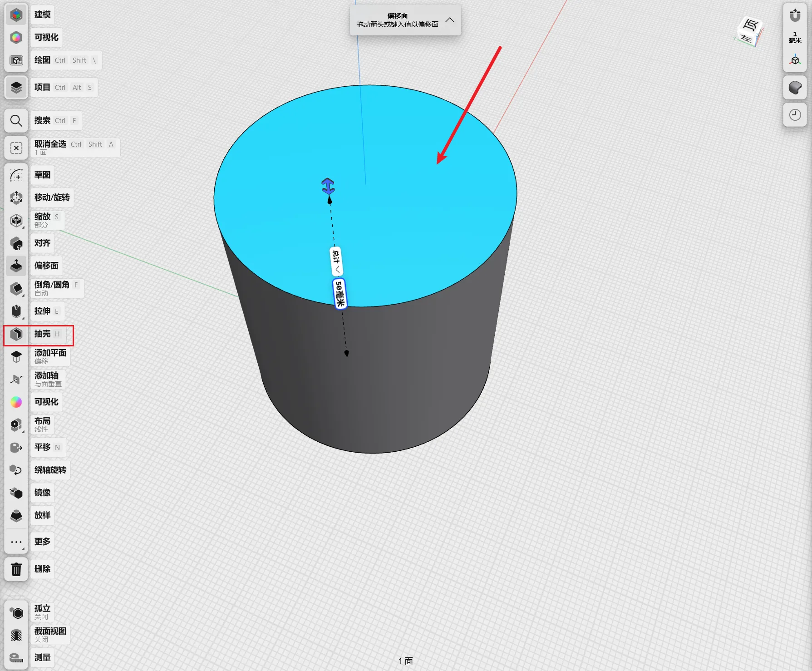Click the blue offset arrow handle
This screenshot has height=671, width=812.
(328, 186)
